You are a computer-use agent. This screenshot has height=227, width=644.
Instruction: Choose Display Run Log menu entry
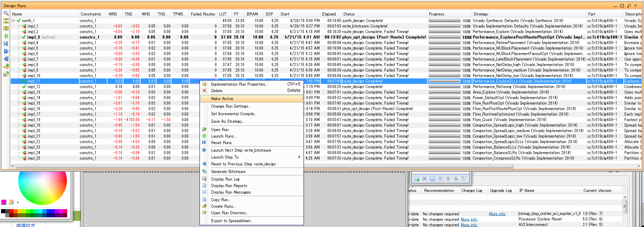pos(252,179)
